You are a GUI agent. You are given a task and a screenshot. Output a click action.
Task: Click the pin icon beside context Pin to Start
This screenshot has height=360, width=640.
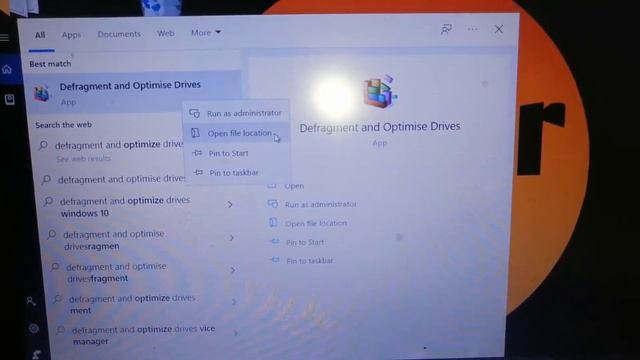197,153
